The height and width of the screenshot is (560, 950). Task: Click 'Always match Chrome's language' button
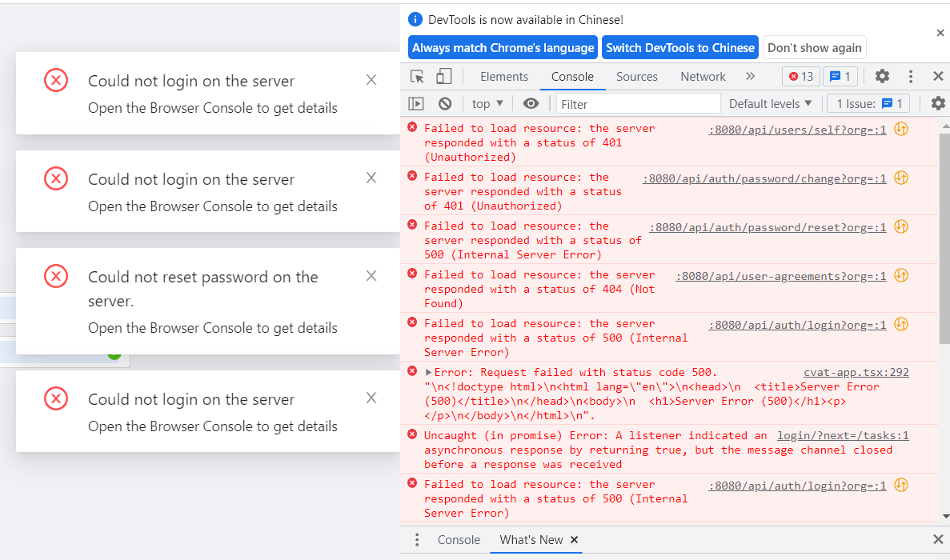click(503, 47)
